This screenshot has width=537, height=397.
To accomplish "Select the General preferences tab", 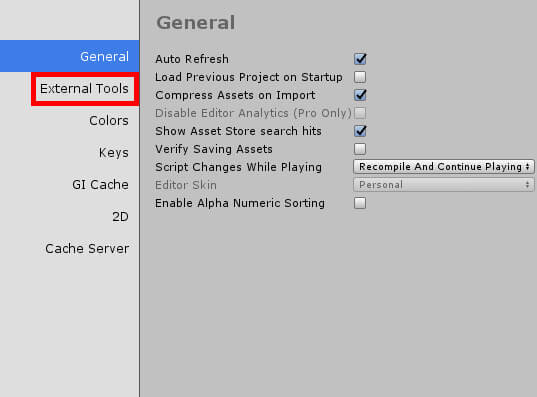I will click(70, 56).
